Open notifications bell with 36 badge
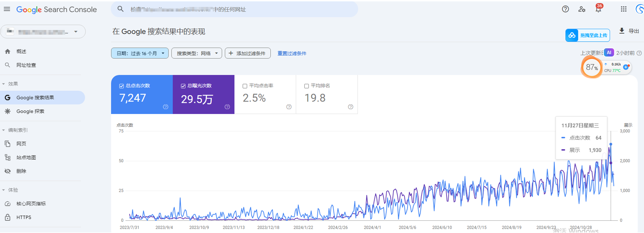The width and height of the screenshot is (644, 233). pos(599,9)
